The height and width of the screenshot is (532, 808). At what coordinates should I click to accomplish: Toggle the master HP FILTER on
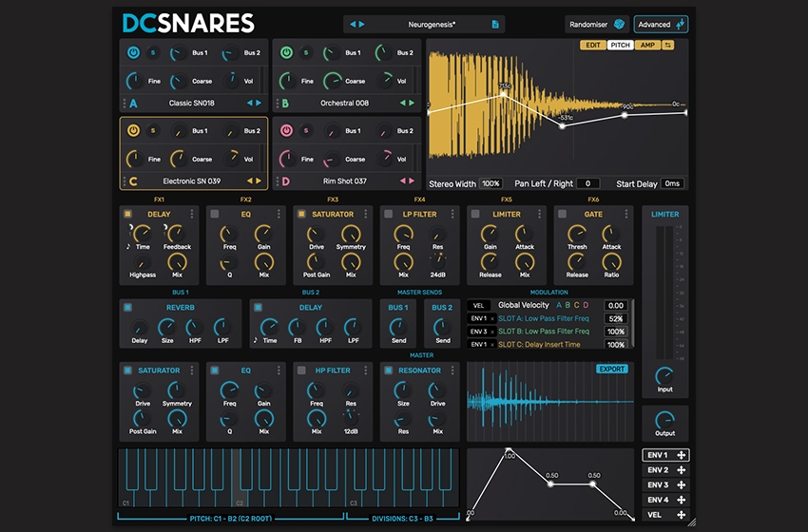click(301, 370)
